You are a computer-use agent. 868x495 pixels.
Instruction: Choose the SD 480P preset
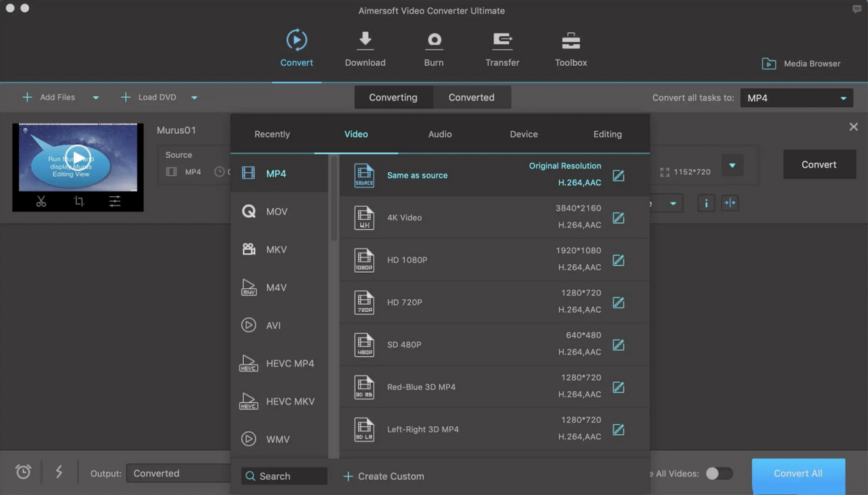coord(495,344)
